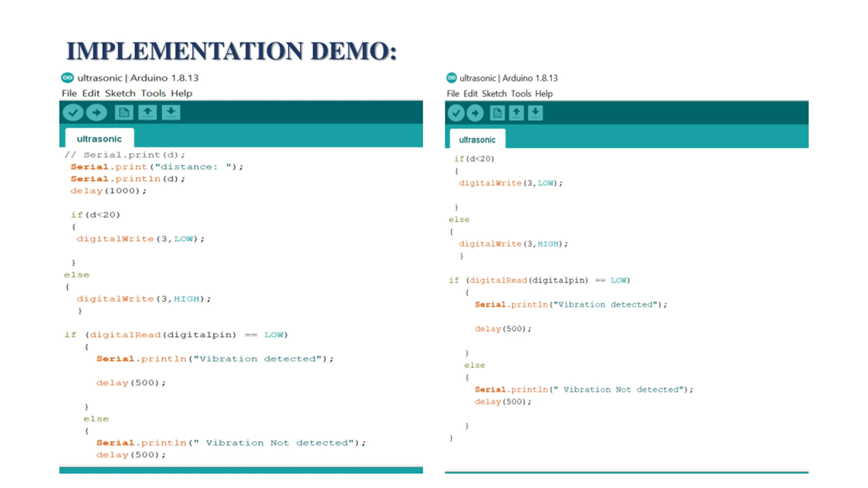
Task: Click 'delay(1000);' line in left editor
Action: [108, 191]
